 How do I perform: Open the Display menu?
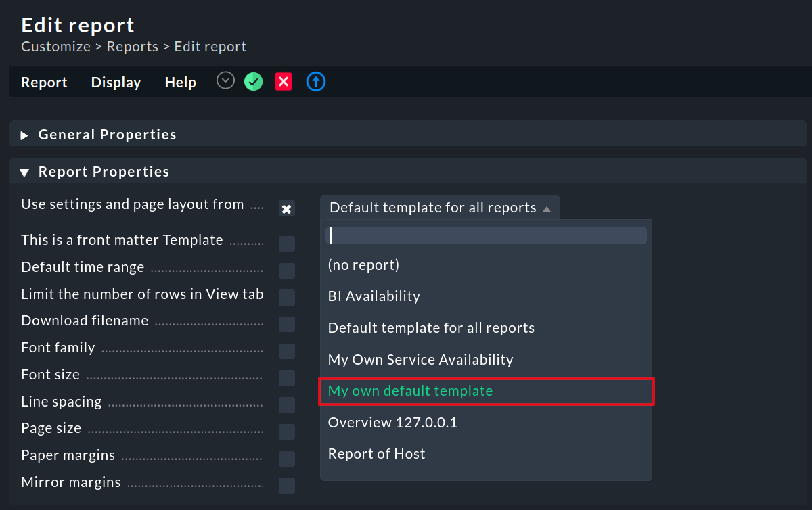pyautogui.click(x=115, y=82)
